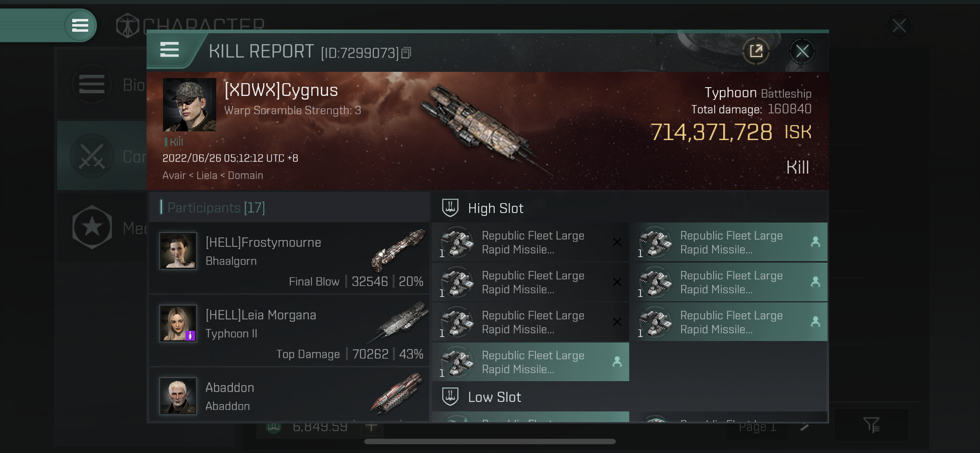The height and width of the screenshot is (453, 980).
Task: View Cygnus victim portrait
Action: pyautogui.click(x=190, y=105)
